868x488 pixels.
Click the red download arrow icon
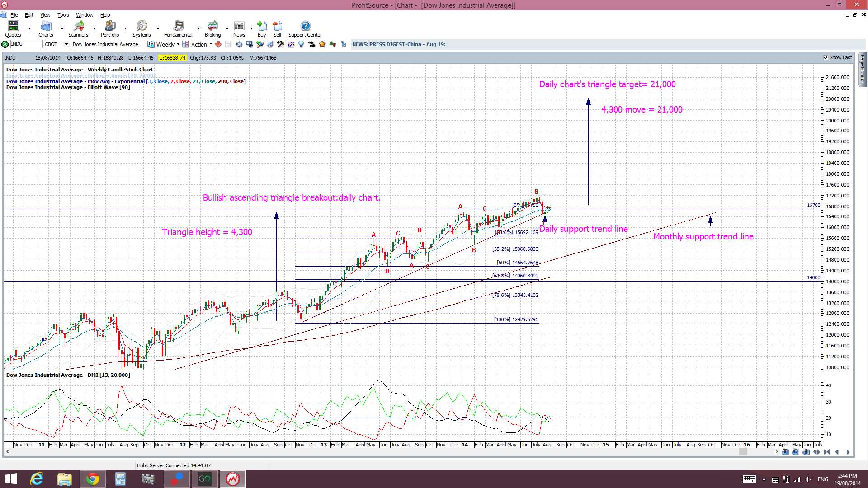pyautogui.click(x=218, y=44)
